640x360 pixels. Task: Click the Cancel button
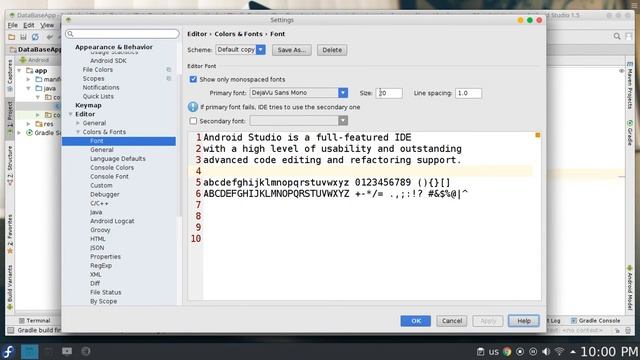point(451,321)
